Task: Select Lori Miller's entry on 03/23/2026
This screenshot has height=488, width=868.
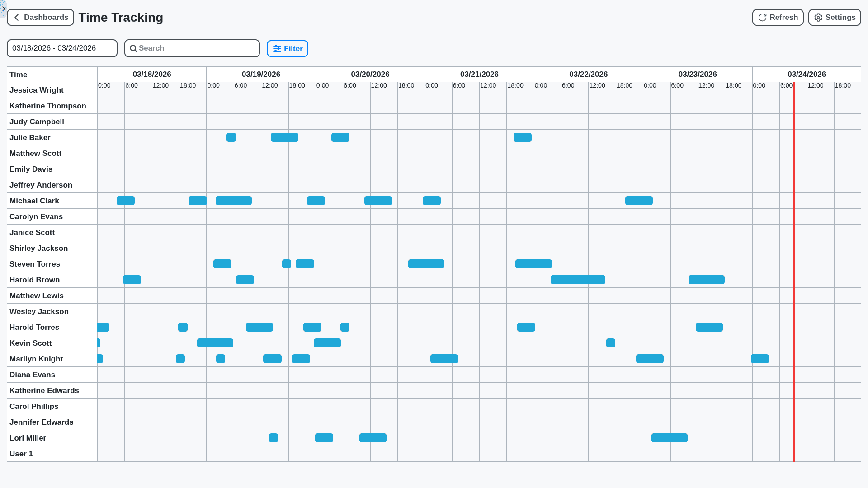Action: pyautogui.click(x=669, y=438)
